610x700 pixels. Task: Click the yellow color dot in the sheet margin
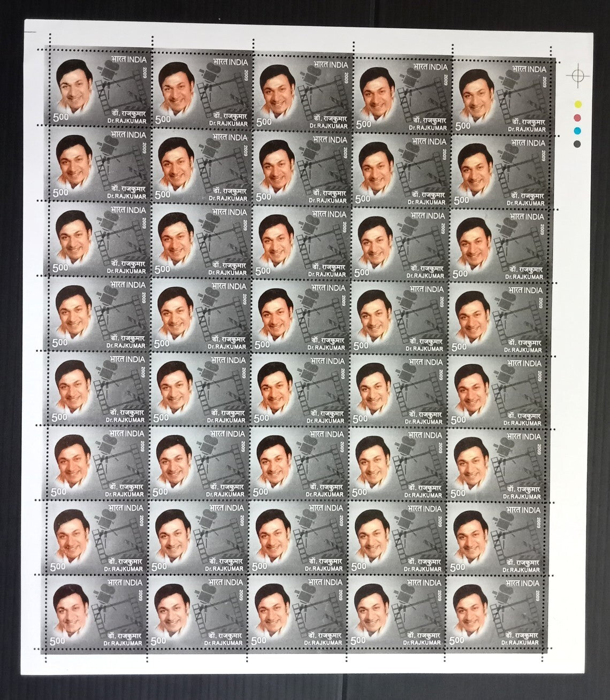577,103
